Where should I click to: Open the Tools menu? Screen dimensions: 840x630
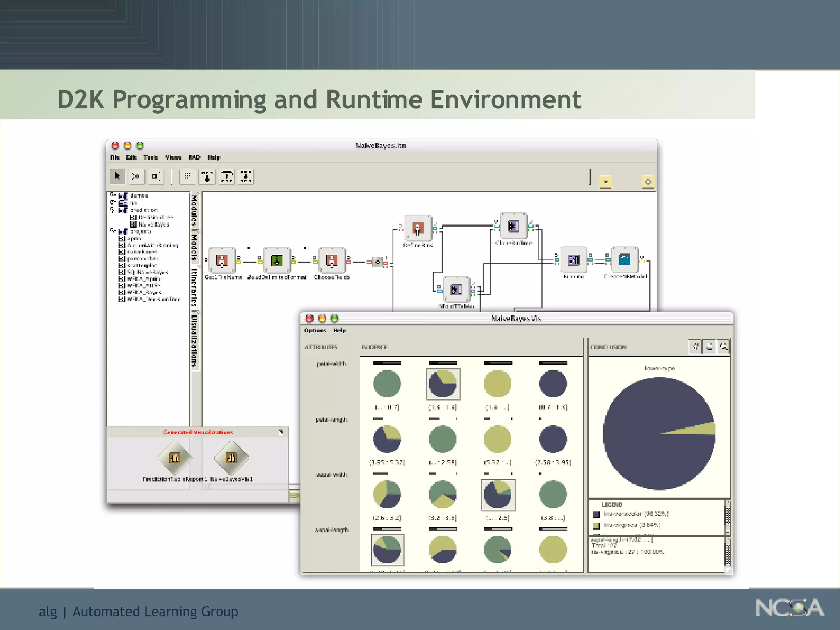point(151,157)
